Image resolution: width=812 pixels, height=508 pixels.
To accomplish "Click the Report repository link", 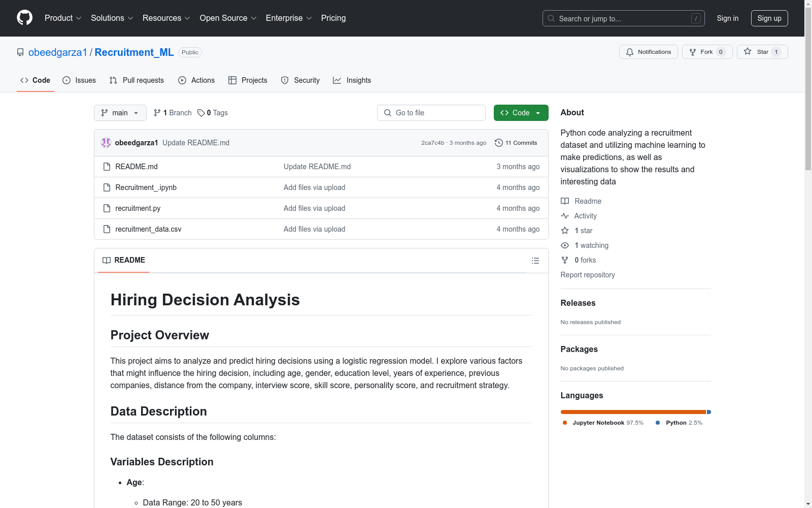I will pos(588,275).
